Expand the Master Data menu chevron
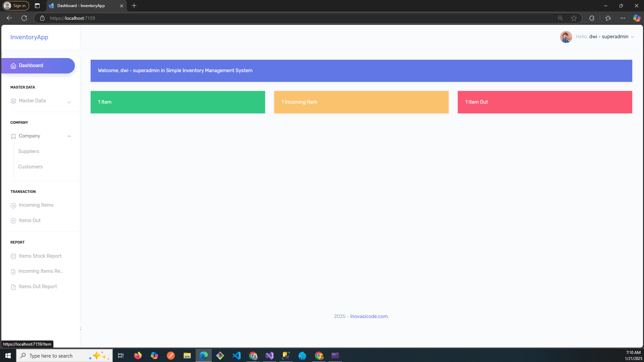This screenshot has width=644, height=362. 69,102
